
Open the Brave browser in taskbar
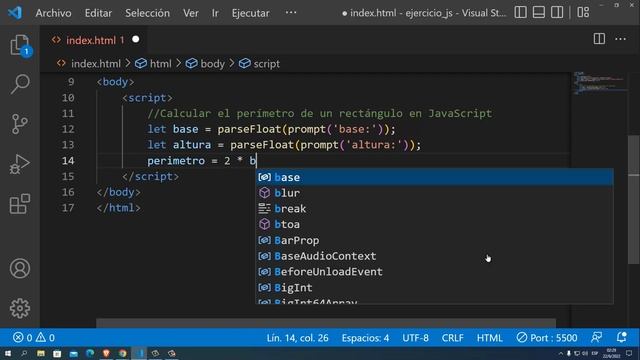pyautogui.click(x=106, y=353)
